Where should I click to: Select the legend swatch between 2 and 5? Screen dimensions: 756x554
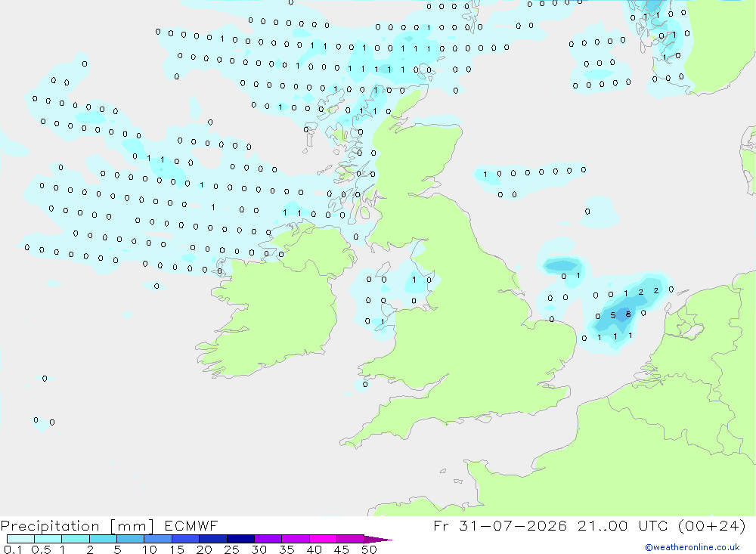(x=103, y=539)
